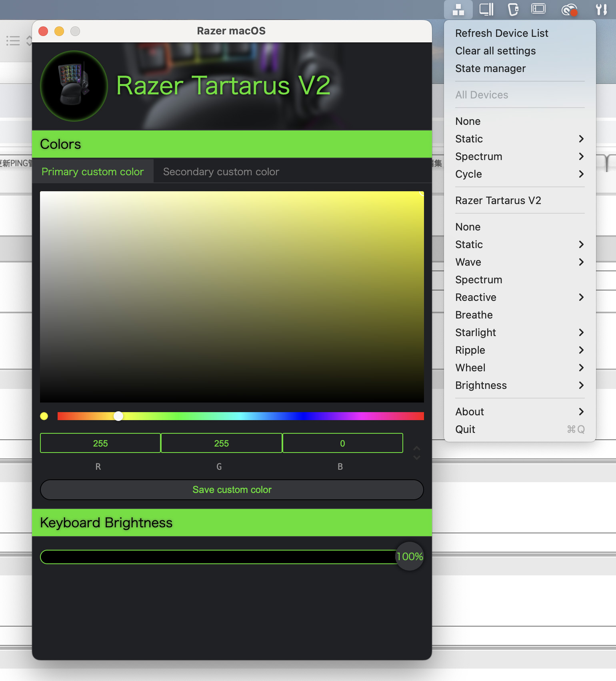Expand Spectrum submenu under All Devices
The image size is (616, 681).
[520, 156]
